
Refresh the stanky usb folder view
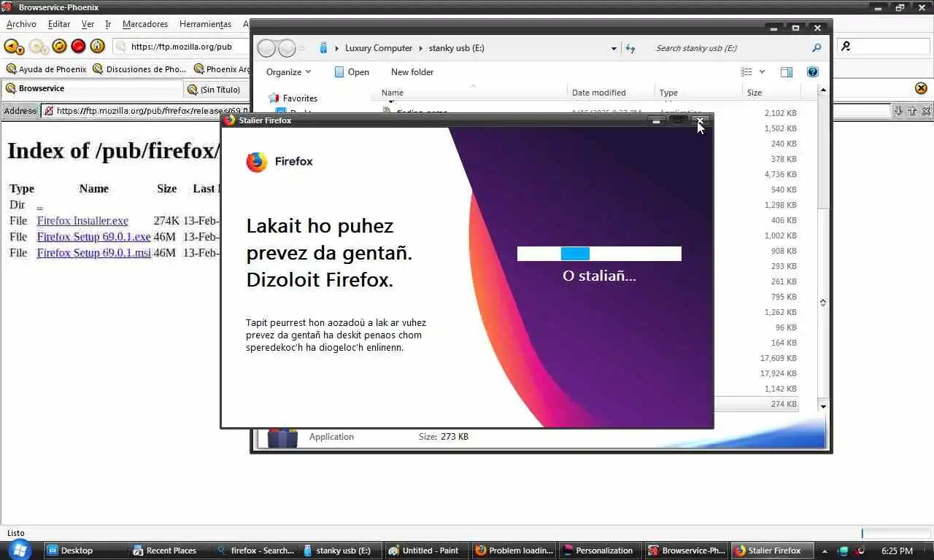(x=630, y=48)
